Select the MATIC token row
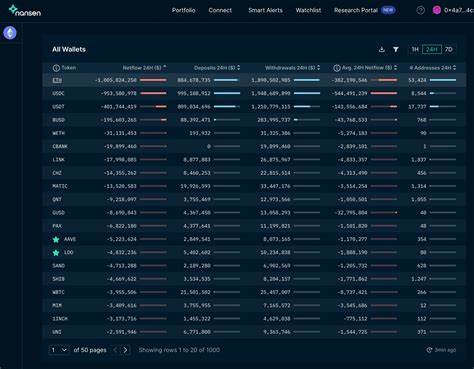 click(254, 186)
